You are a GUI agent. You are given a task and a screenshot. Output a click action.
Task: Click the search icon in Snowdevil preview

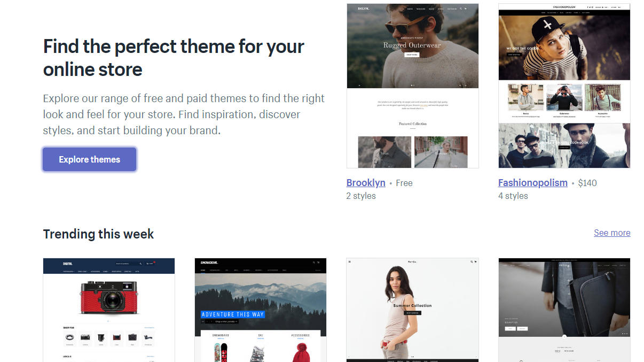(x=313, y=263)
